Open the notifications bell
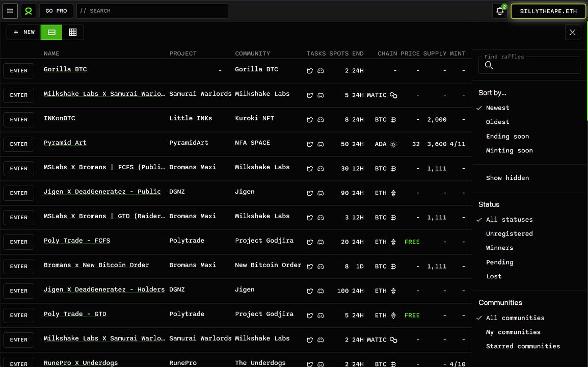This screenshot has width=588, height=367. pyautogui.click(x=500, y=11)
